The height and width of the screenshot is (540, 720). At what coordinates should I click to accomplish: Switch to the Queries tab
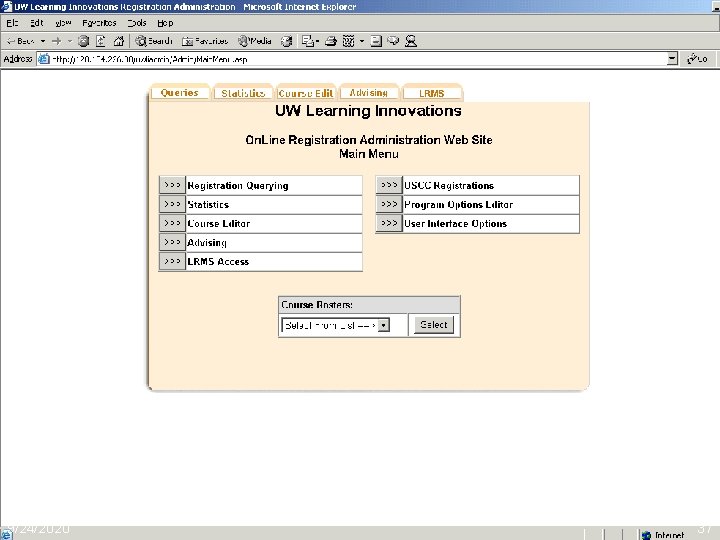180,93
